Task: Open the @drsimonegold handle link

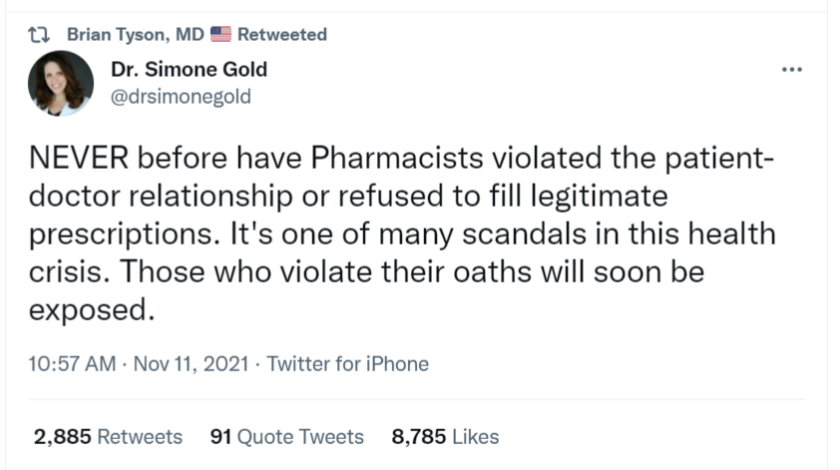Action: coord(178,97)
